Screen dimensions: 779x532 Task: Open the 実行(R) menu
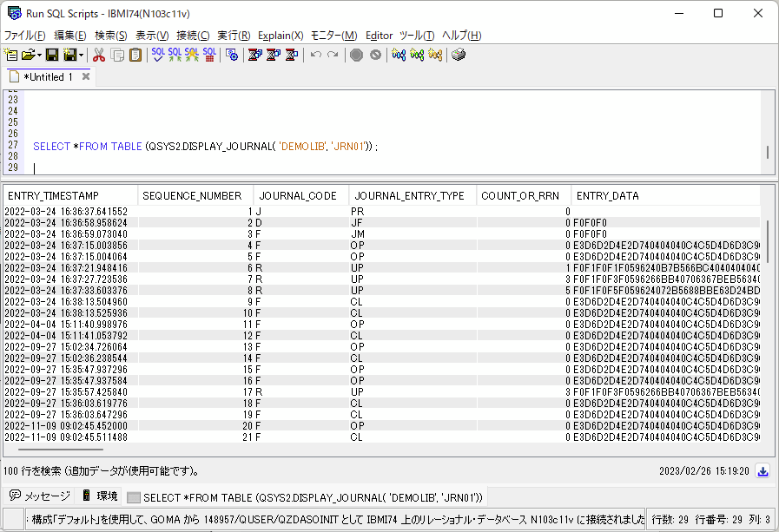pos(234,36)
